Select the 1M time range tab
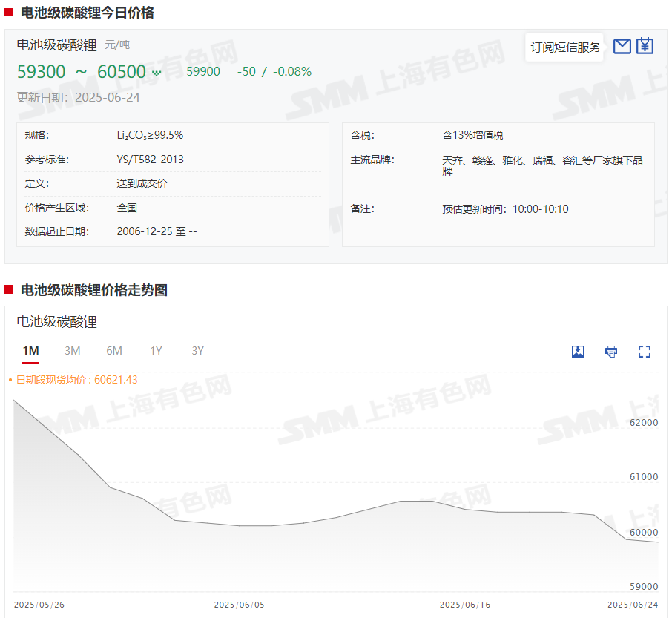Screen dimensions: 672x618 30,351
